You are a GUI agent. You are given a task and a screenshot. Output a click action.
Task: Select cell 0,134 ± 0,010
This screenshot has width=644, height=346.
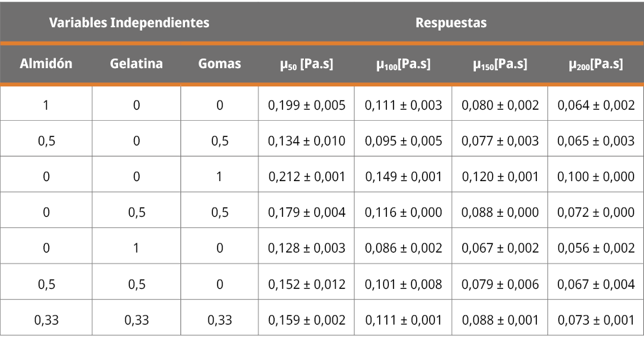click(x=306, y=141)
